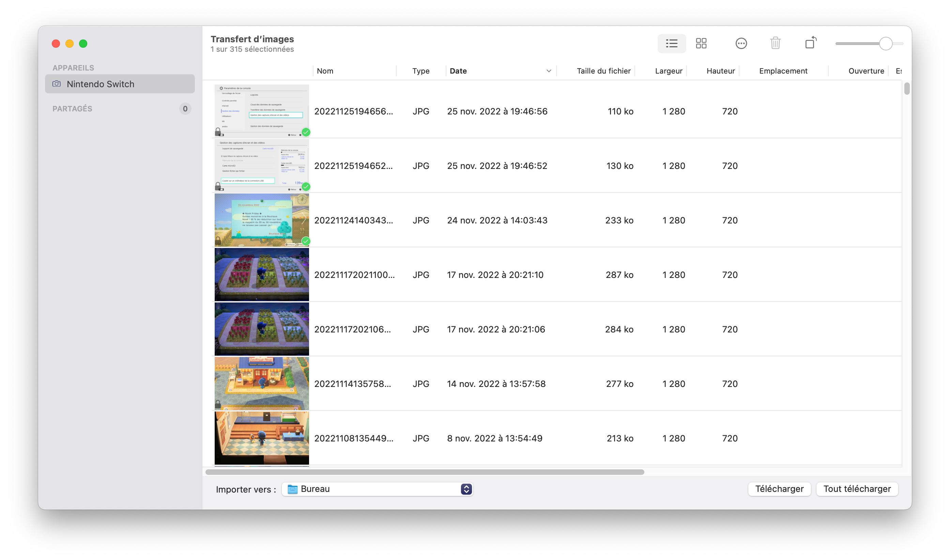Click the rotate image icon
950x560 pixels.
pos(811,43)
